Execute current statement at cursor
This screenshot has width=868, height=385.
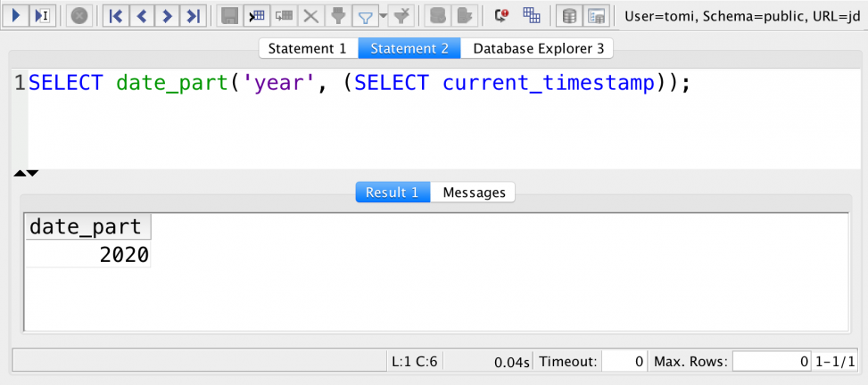pyautogui.click(x=41, y=15)
